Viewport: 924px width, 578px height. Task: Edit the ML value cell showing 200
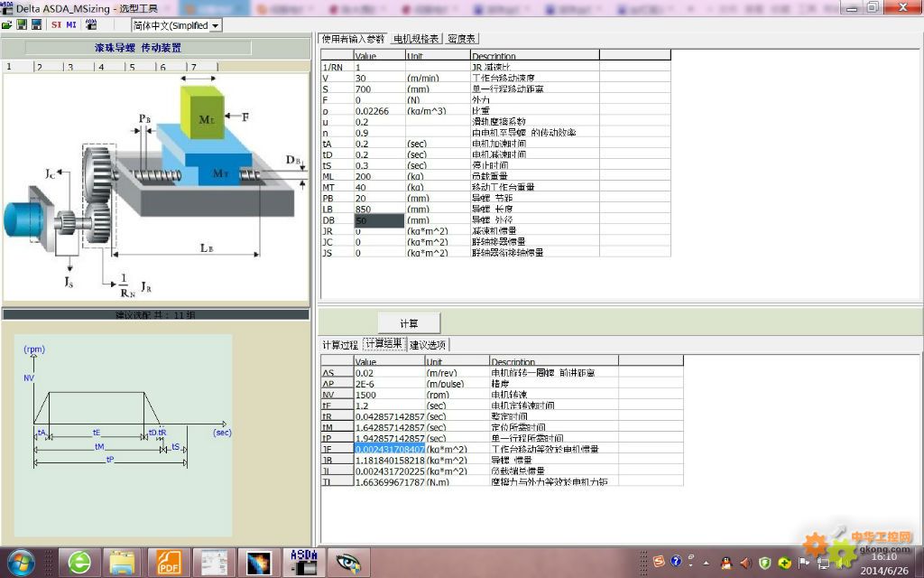pyautogui.click(x=380, y=176)
